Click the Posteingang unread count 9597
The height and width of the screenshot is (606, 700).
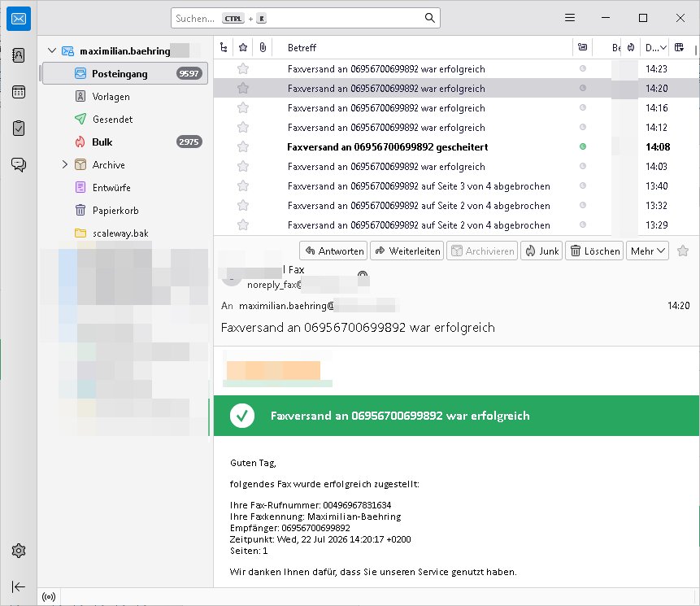coord(189,73)
